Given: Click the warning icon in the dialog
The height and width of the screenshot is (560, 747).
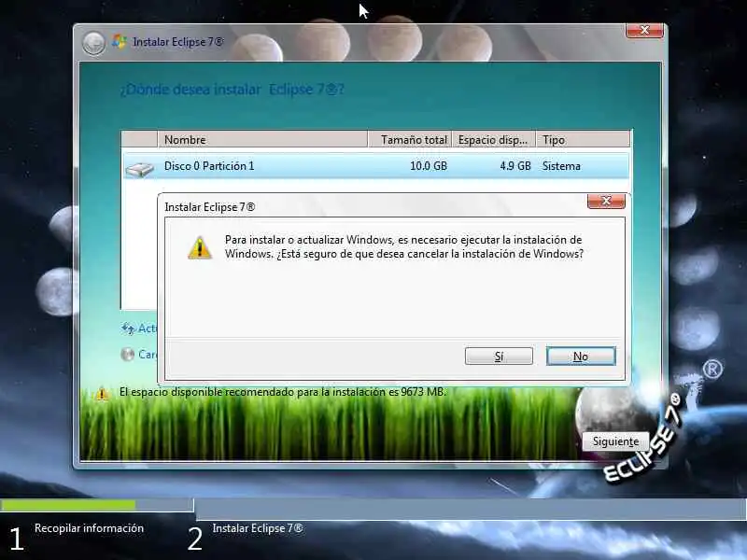Looking at the screenshot, I should 200,247.
